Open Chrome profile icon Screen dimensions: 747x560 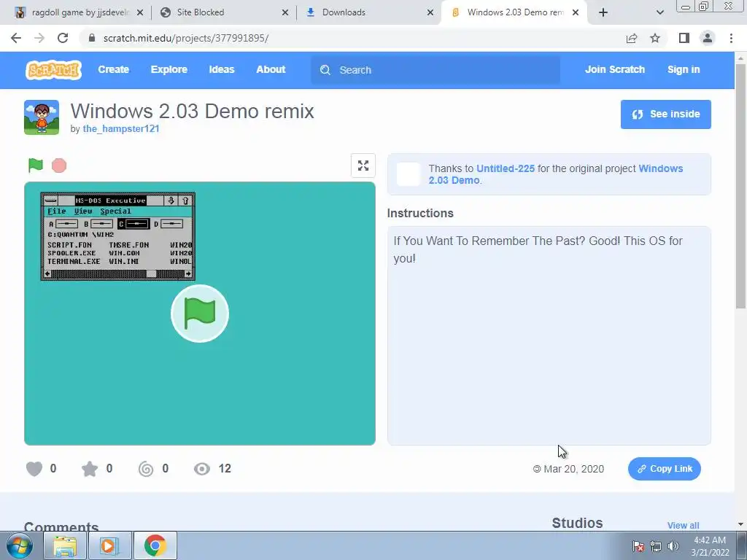click(x=708, y=38)
